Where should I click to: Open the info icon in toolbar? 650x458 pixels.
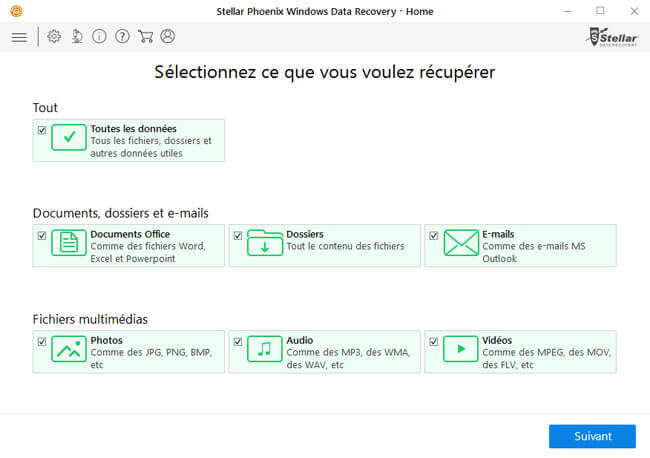tap(99, 37)
